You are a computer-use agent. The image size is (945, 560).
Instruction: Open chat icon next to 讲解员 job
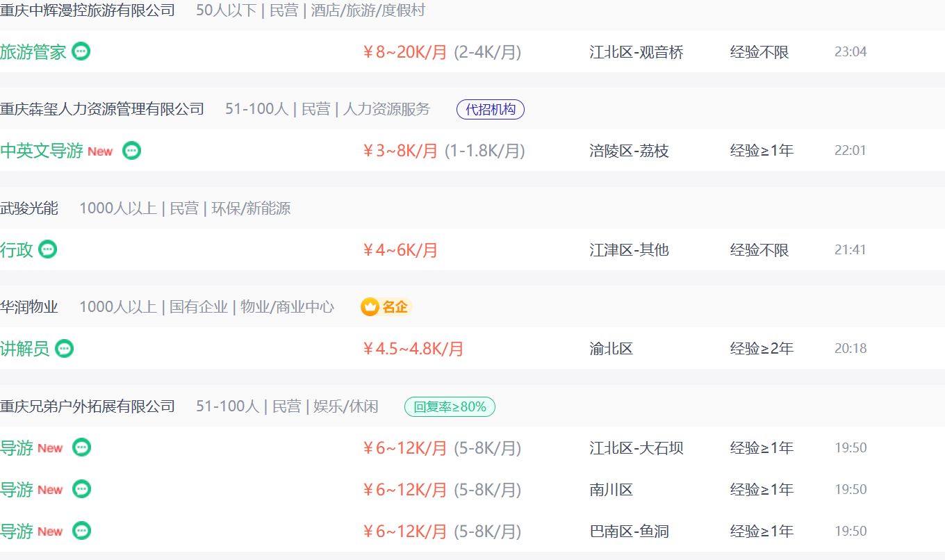[65, 348]
